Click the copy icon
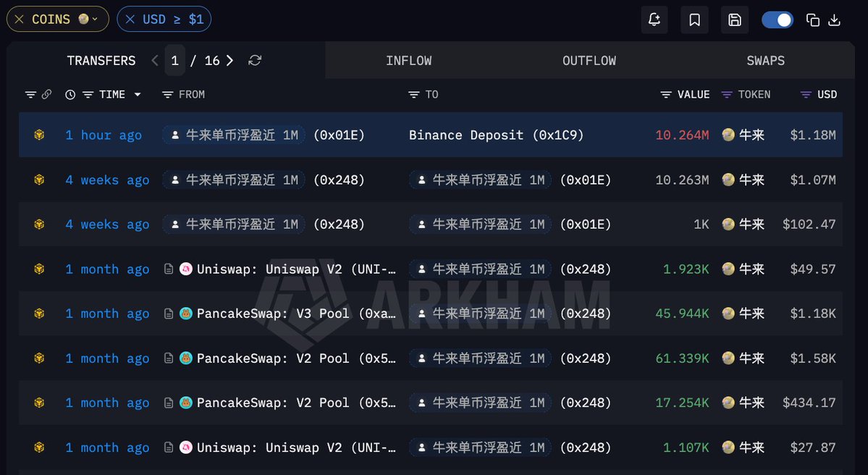Viewport: 868px width, 475px height. click(813, 20)
